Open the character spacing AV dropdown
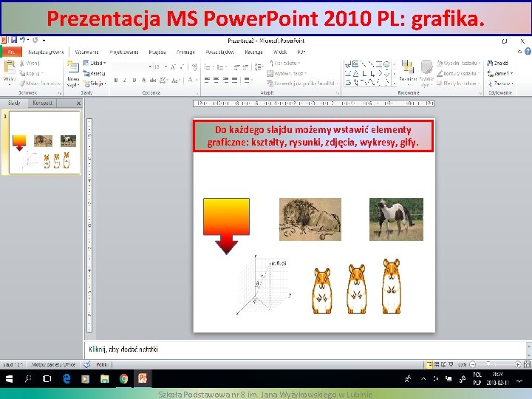This screenshot has height=399, width=532. pos(163,80)
